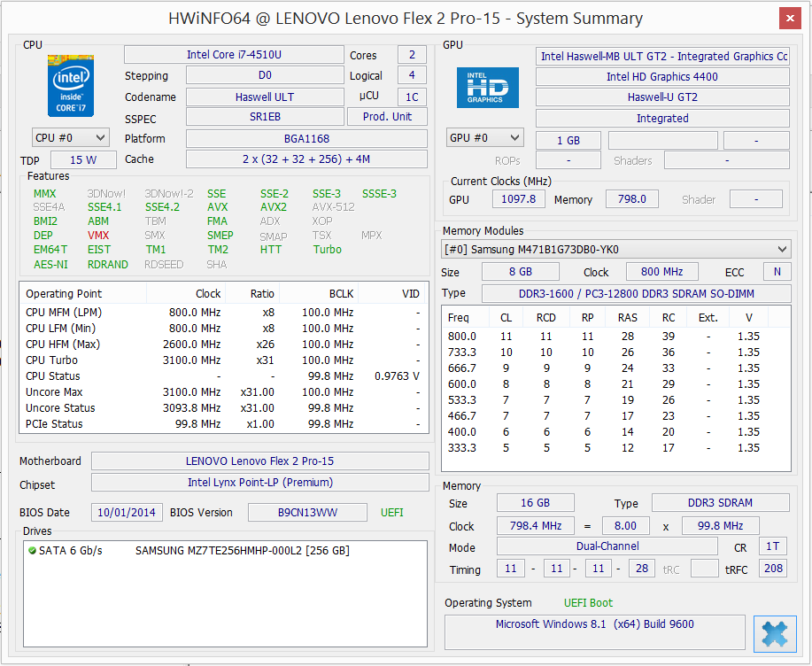Click the green SATA drive status icon
812x666 pixels.
tap(33, 551)
